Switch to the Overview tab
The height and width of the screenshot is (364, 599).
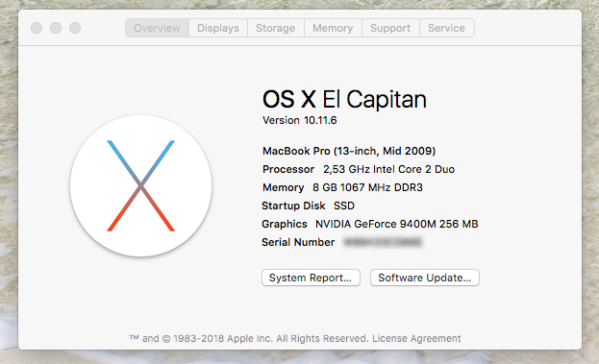click(x=157, y=28)
